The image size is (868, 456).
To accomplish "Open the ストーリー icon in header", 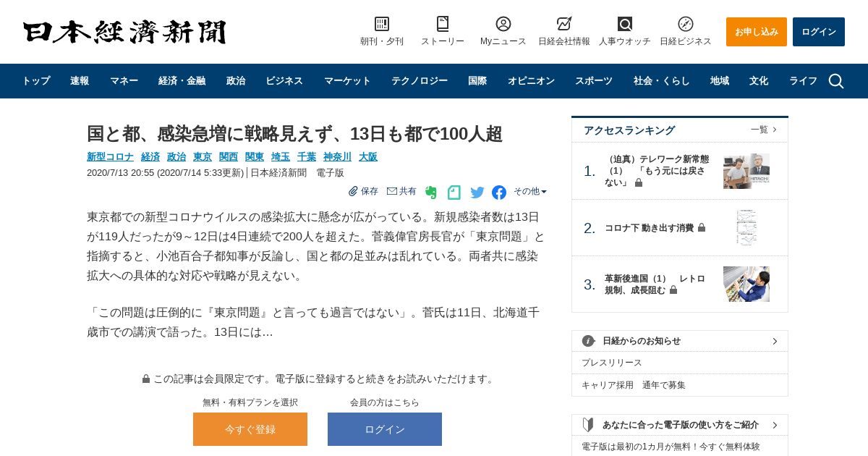I will 443,24.
